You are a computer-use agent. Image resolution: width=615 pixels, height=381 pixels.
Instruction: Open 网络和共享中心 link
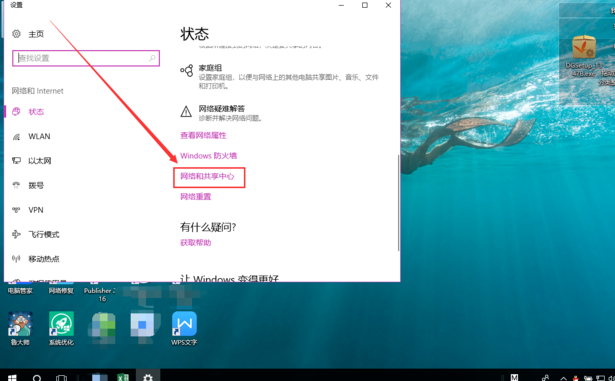coord(207,176)
